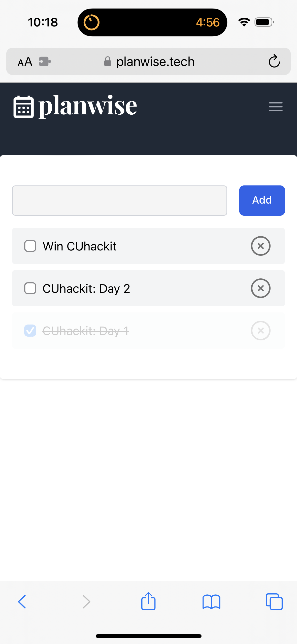Tap the timer in the Dynamic Island
Image resolution: width=297 pixels, height=644 pixels.
tap(152, 22)
